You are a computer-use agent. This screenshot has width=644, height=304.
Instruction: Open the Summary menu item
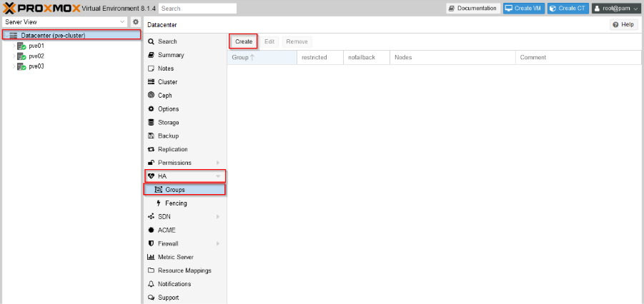click(171, 55)
